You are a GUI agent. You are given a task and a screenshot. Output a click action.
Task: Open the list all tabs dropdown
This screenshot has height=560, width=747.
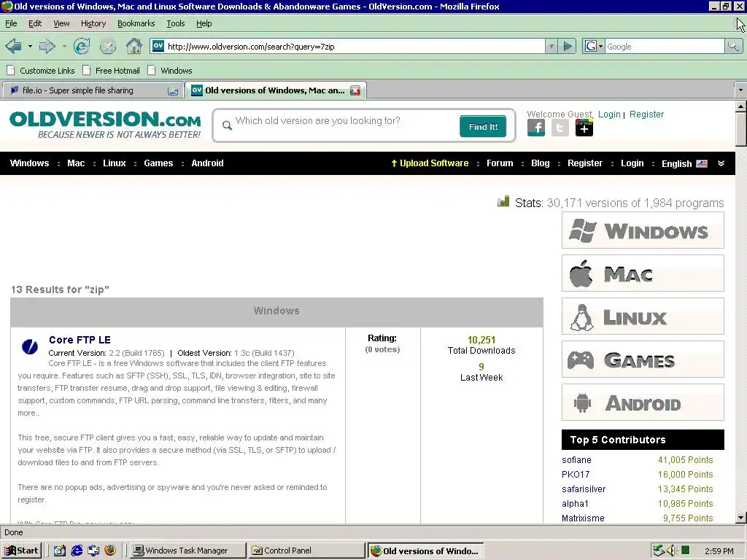740,90
